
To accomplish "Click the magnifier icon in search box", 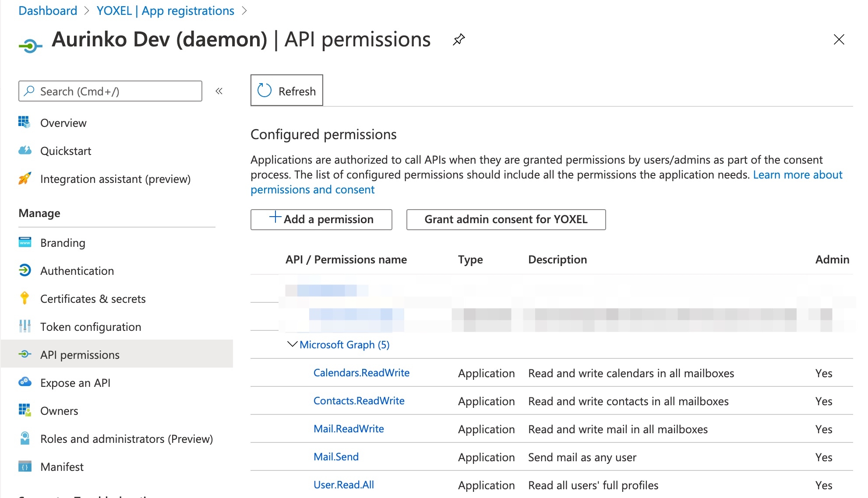I will (x=29, y=91).
